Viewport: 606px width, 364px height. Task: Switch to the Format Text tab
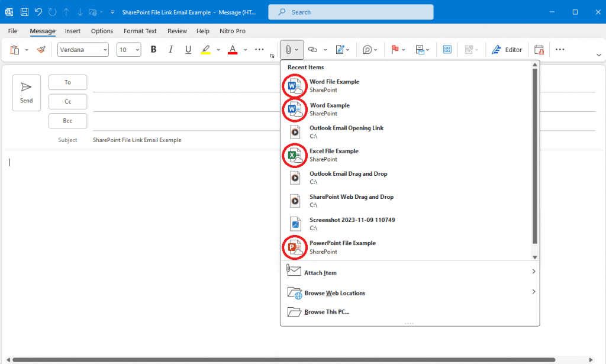click(140, 31)
